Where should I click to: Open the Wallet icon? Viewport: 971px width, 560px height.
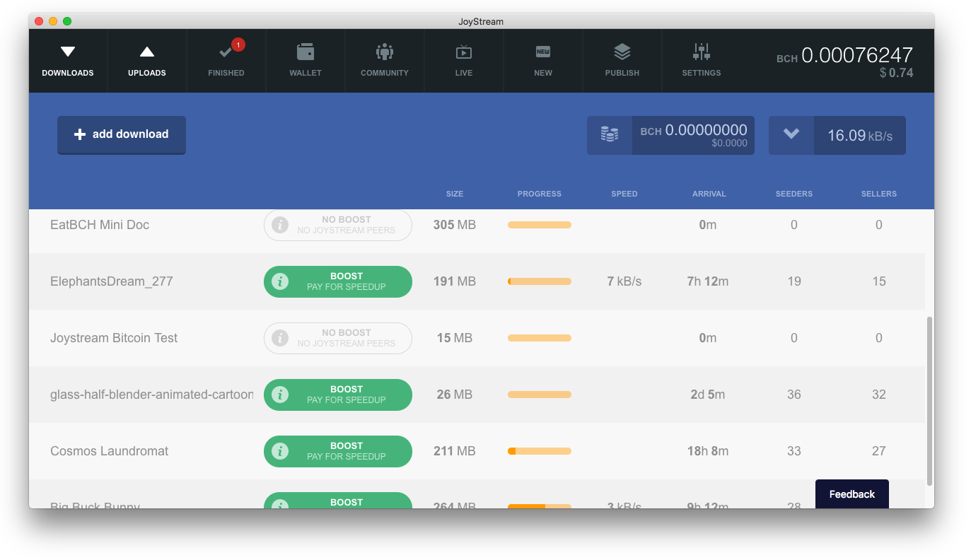[x=306, y=52]
